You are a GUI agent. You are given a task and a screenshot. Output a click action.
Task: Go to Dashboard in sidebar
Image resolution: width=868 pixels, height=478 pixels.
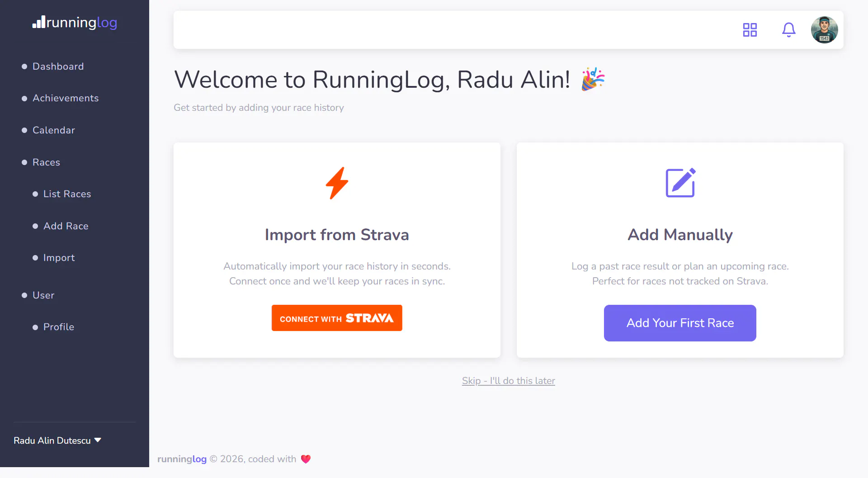[58, 66]
